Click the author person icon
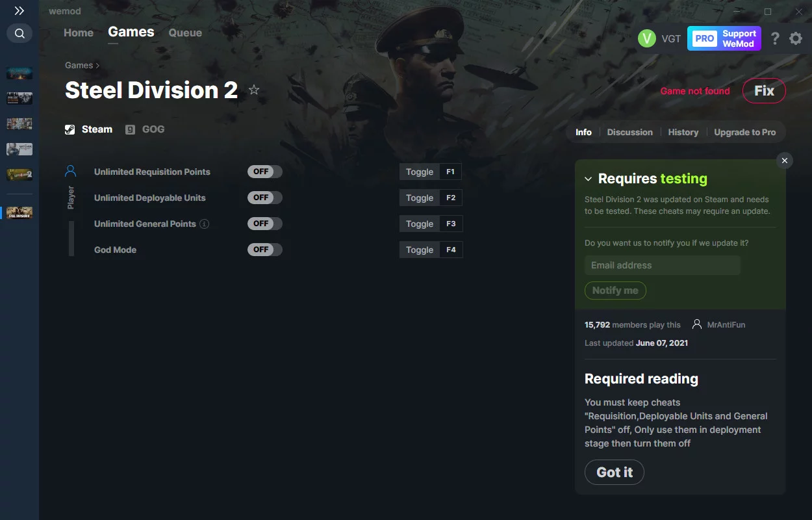 coord(697,324)
